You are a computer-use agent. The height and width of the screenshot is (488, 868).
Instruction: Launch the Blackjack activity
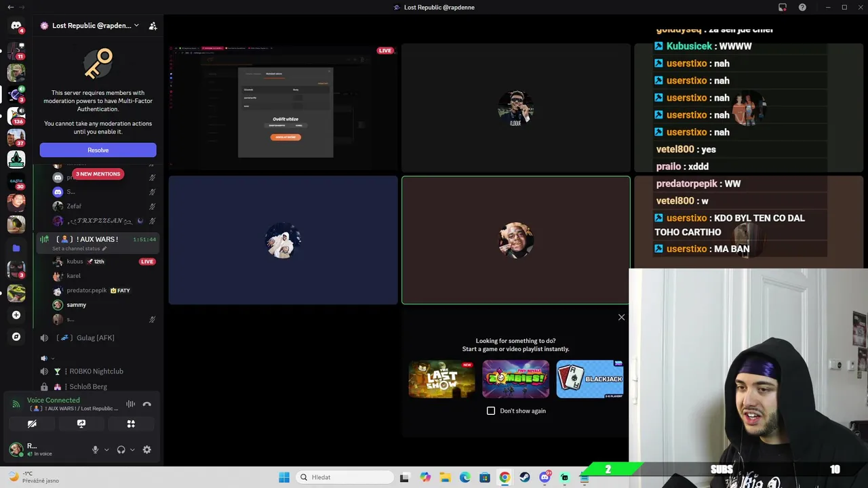click(x=589, y=379)
